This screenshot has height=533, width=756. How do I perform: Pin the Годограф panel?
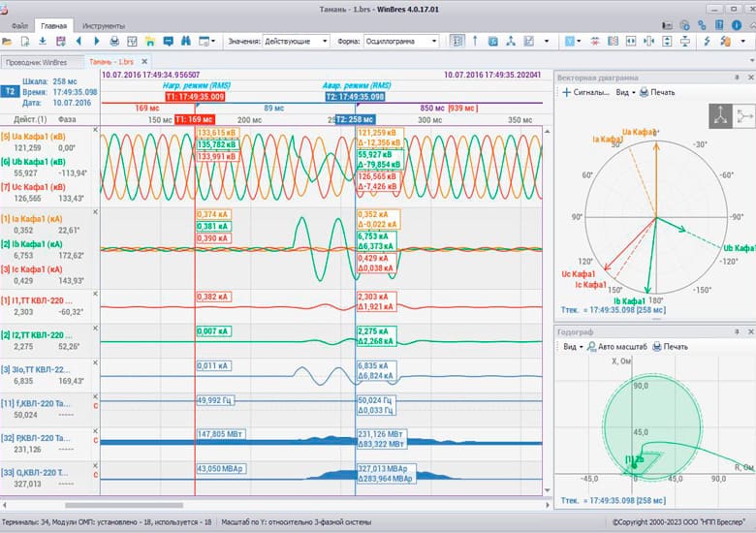737,332
